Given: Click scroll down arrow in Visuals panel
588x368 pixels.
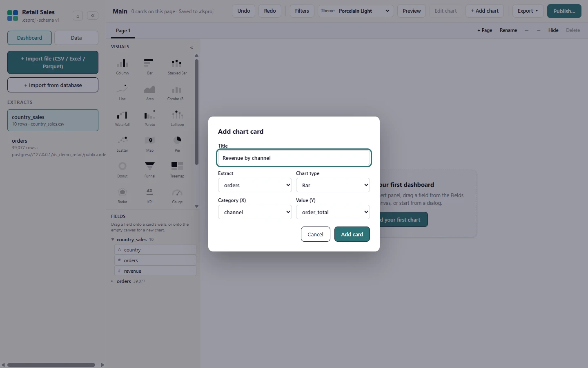Looking at the screenshot, I should point(196,206).
